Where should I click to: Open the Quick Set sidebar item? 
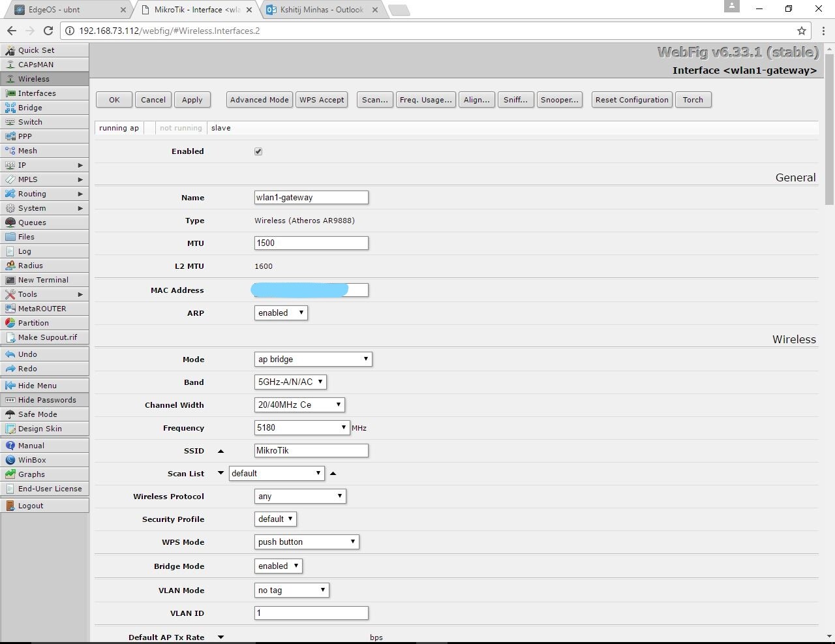(x=44, y=50)
